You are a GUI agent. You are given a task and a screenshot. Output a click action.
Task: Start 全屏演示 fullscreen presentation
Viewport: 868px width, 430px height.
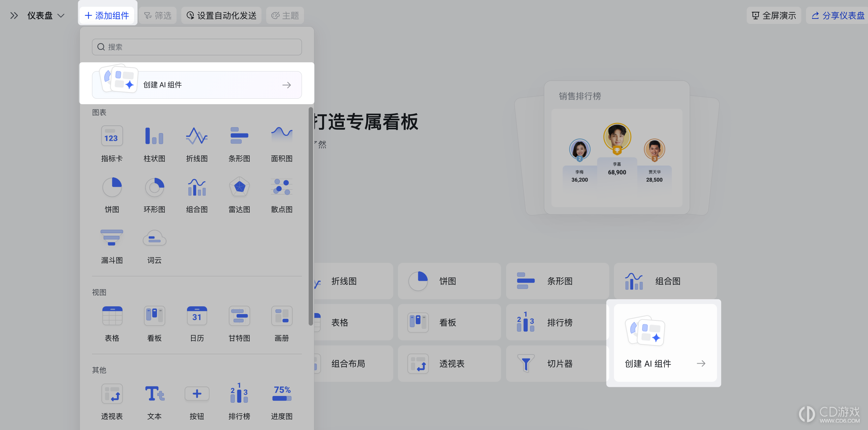coord(774,16)
